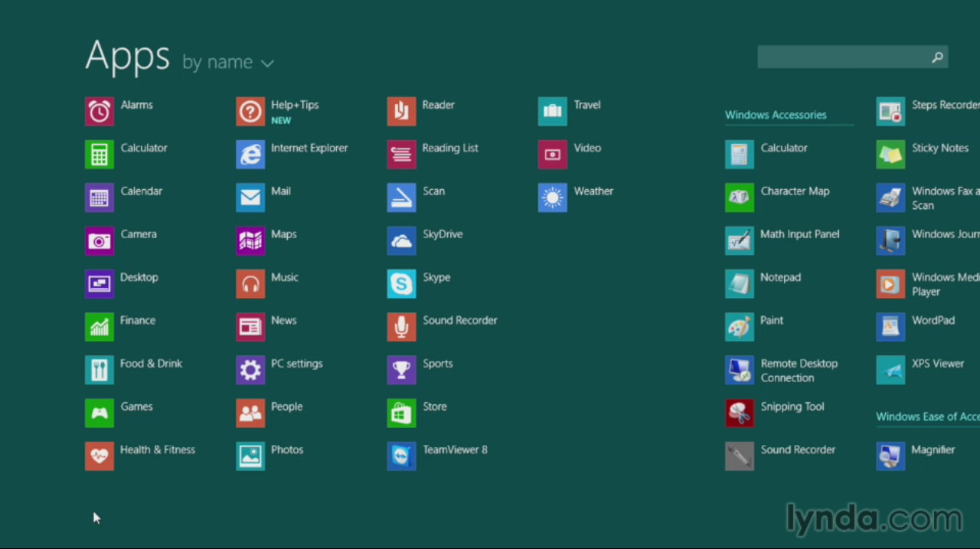Viewport: 980px width, 549px height.
Task: Launch the Snipping Tool icon
Action: tap(740, 413)
